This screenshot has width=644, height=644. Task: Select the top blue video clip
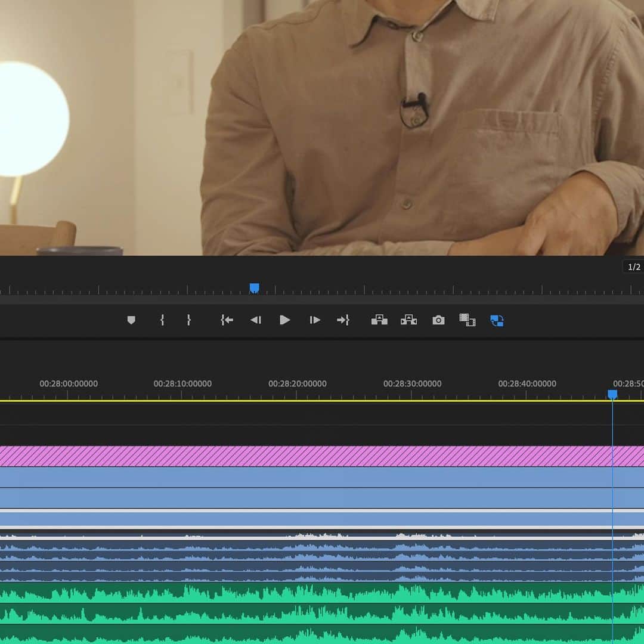coord(322,477)
